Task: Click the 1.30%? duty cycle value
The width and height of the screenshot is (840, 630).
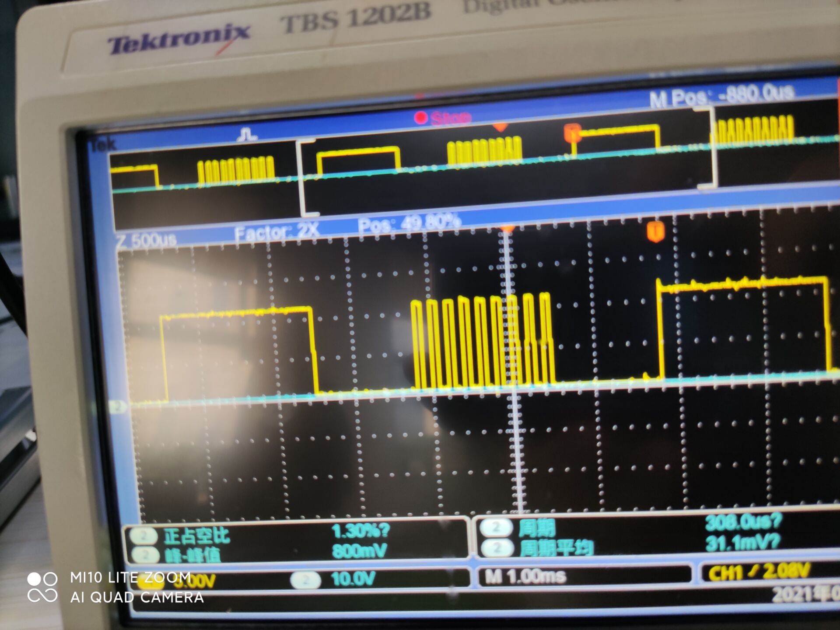Action: point(360,531)
